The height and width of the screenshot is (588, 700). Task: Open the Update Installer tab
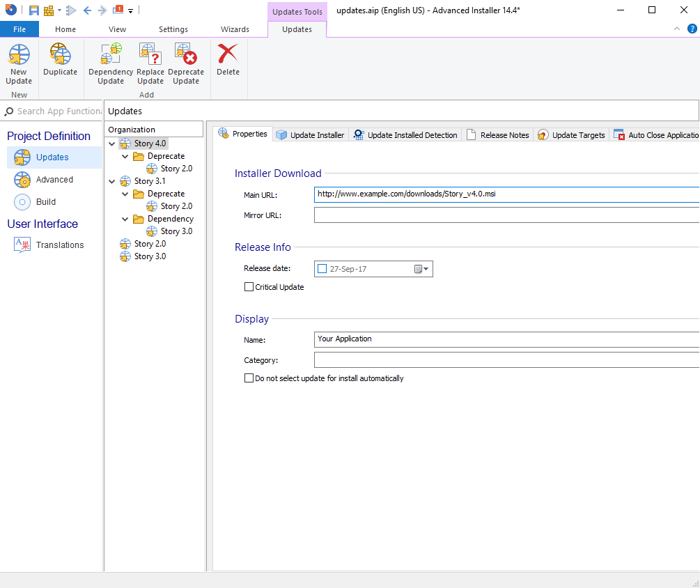310,135
